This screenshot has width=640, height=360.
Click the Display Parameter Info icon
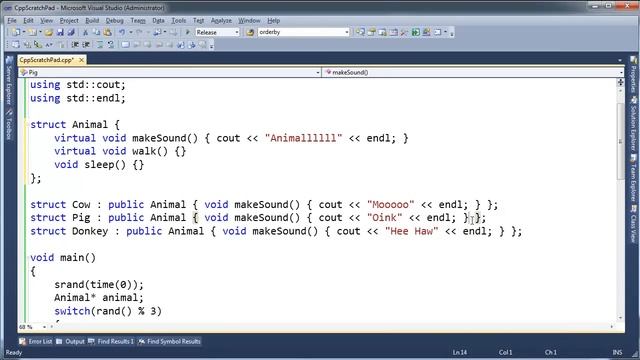27,45
